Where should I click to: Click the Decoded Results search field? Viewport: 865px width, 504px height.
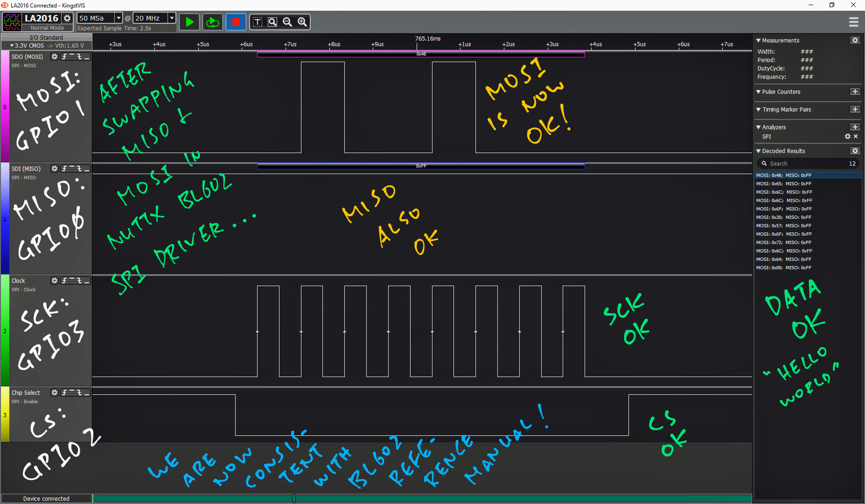pos(805,164)
